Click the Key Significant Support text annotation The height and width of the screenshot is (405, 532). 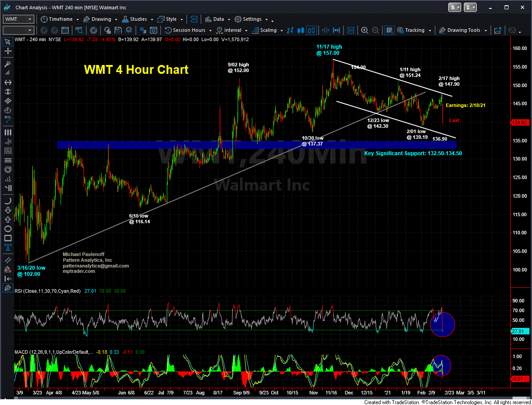413,153
